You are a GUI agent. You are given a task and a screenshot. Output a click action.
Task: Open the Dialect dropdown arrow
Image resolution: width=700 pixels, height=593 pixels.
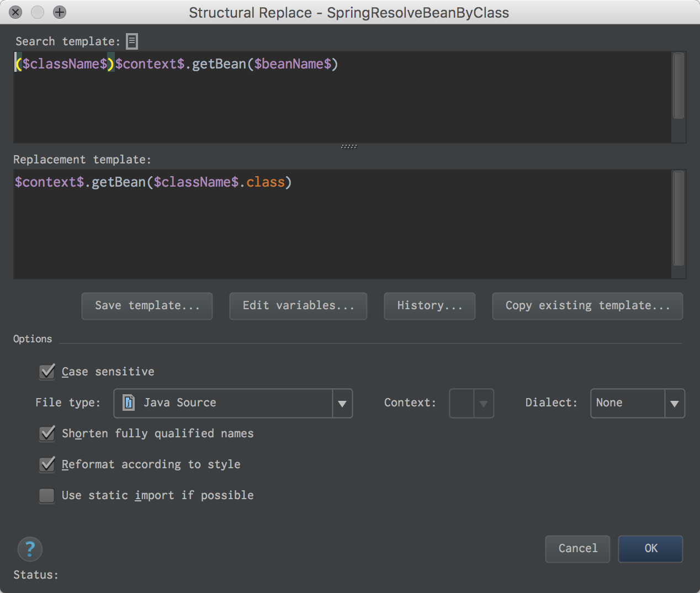click(675, 404)
